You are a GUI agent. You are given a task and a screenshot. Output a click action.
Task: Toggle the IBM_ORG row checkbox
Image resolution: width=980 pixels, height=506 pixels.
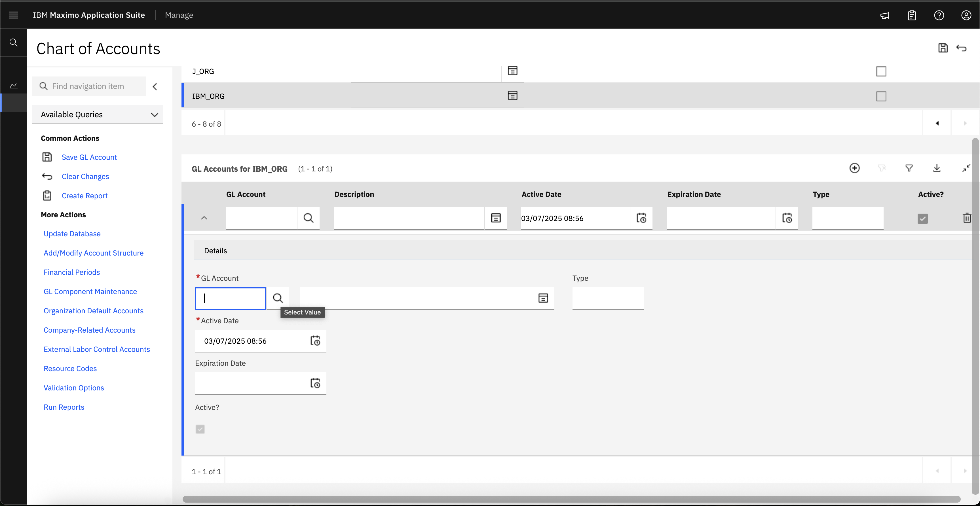tap(881, 96)
